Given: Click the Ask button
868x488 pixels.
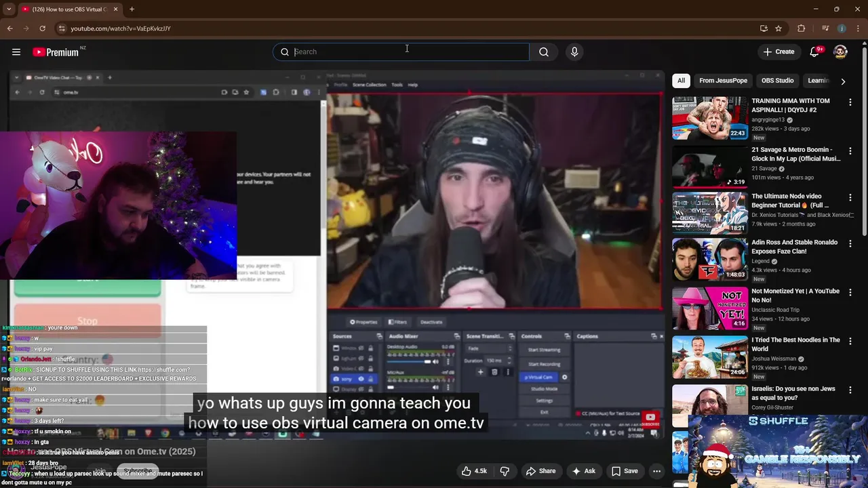Looking at the screenshot, I should point(583,471).
